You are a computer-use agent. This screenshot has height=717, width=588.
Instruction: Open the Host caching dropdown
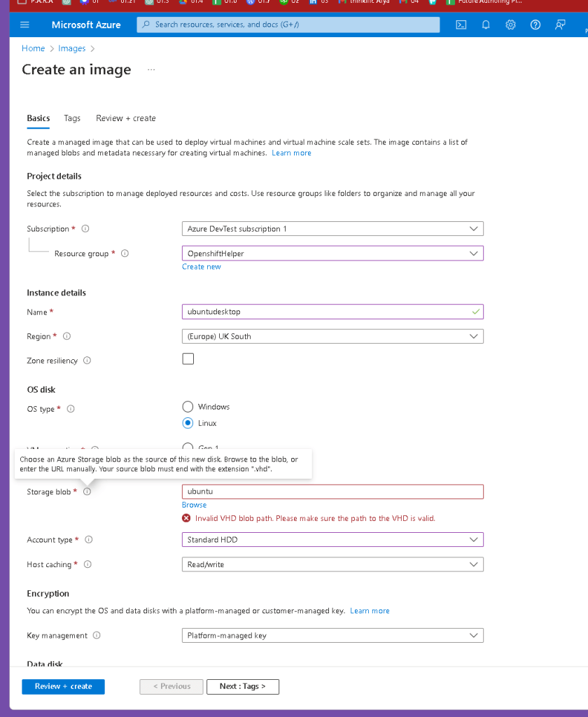click(332, 564)
